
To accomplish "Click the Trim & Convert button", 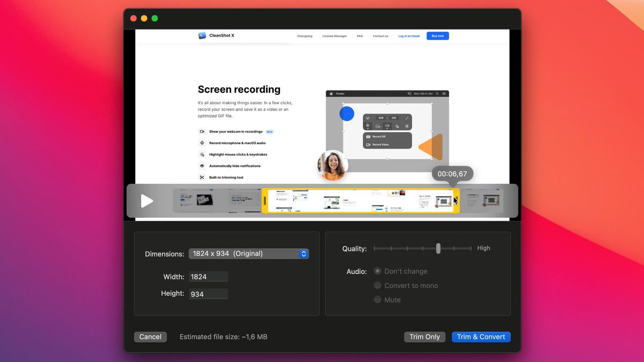I will tap(481, 336).
